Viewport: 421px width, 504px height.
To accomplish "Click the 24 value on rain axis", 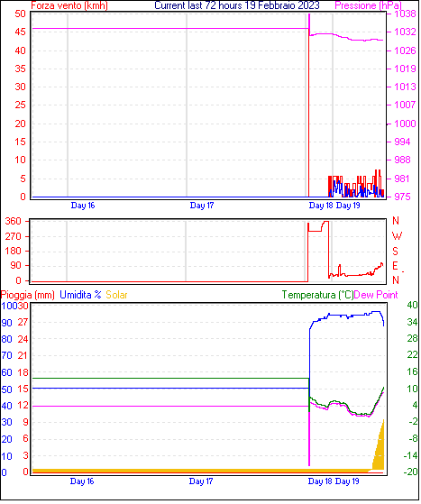I will pos(23,339).
